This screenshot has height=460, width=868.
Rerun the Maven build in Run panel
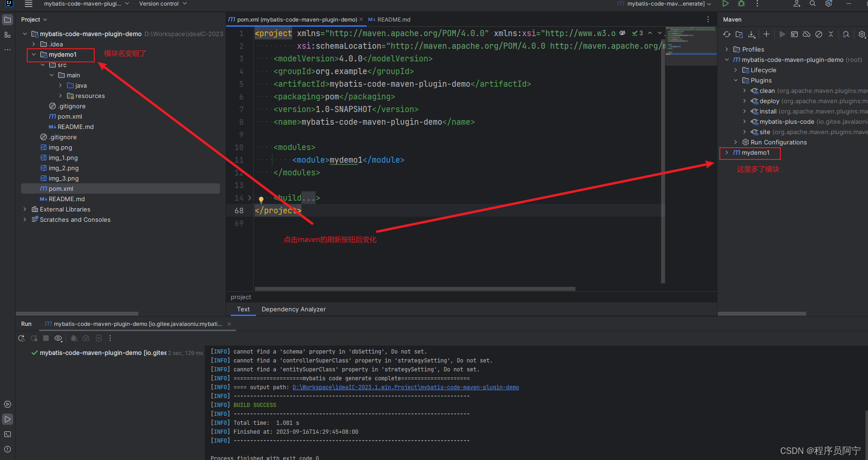(x=21, y=338)
